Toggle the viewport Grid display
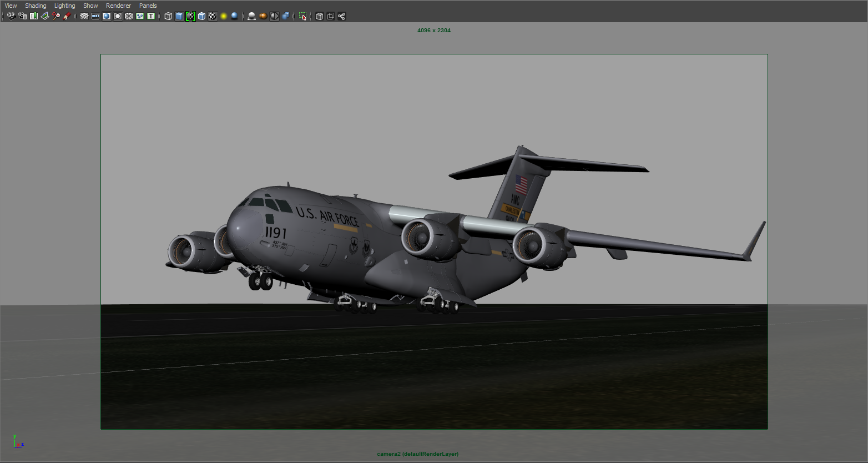Screen dimensions: 868x463 84,16
